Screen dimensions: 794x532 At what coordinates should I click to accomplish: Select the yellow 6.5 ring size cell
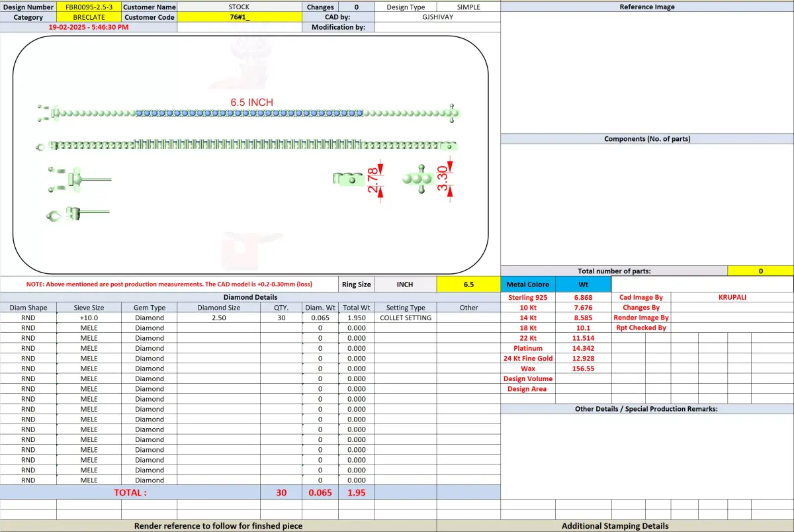click(x=468, y=284)
